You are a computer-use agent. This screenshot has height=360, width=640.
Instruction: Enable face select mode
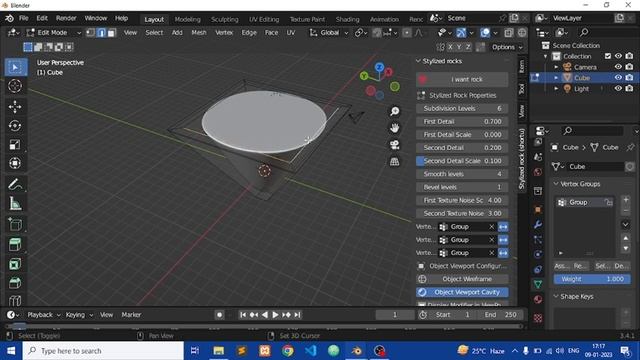tap(111, 33)
